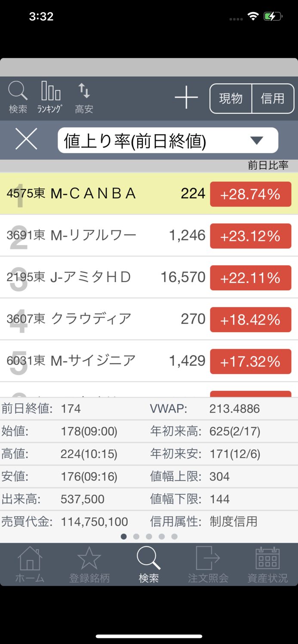Tap the first page indicator dot
Screen dimensions: 298x644
pyautogui.click(x=123, y=536)
